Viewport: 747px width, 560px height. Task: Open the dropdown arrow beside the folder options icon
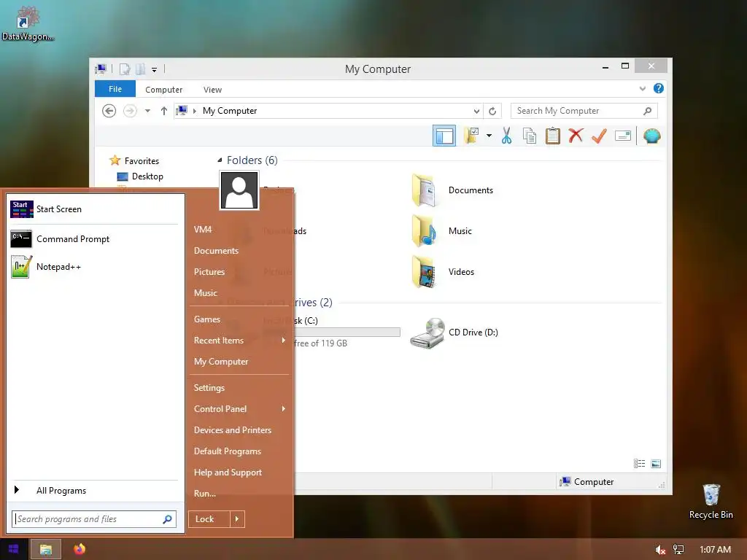pos(489,136)
